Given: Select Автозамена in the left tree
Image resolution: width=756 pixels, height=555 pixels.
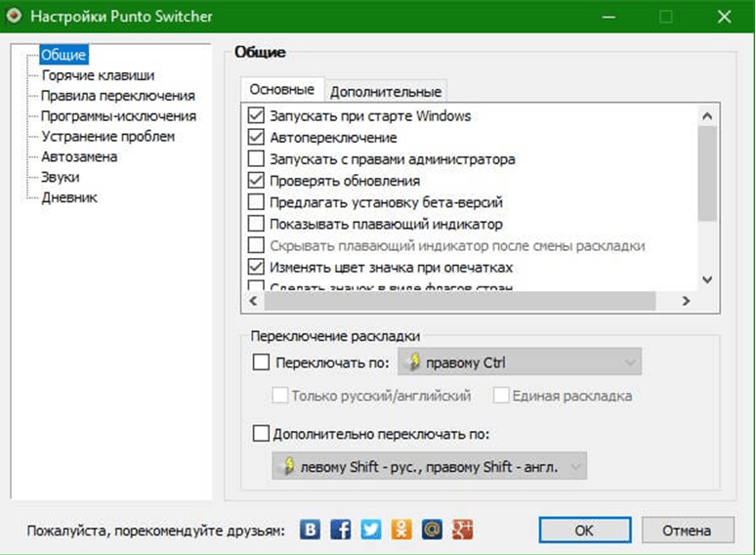Looking at the screenshot, I should (x=79, y=156).
